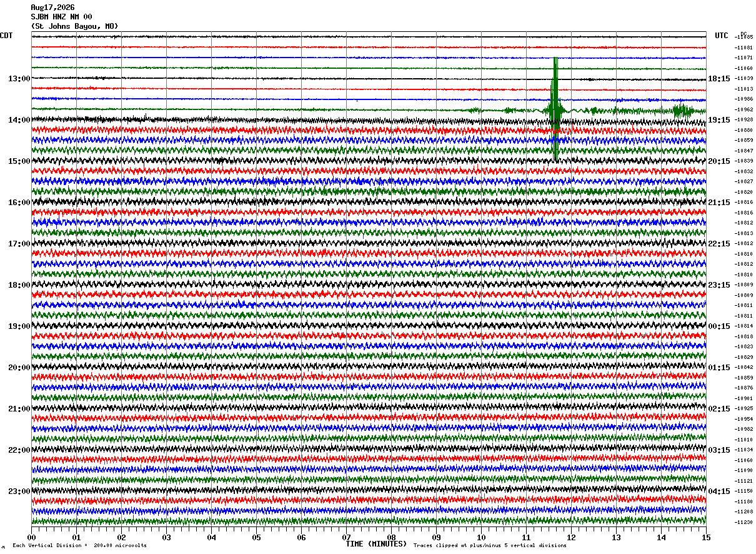
Task: Click the 18:15 UTC time label
Action: coord(719,79)
